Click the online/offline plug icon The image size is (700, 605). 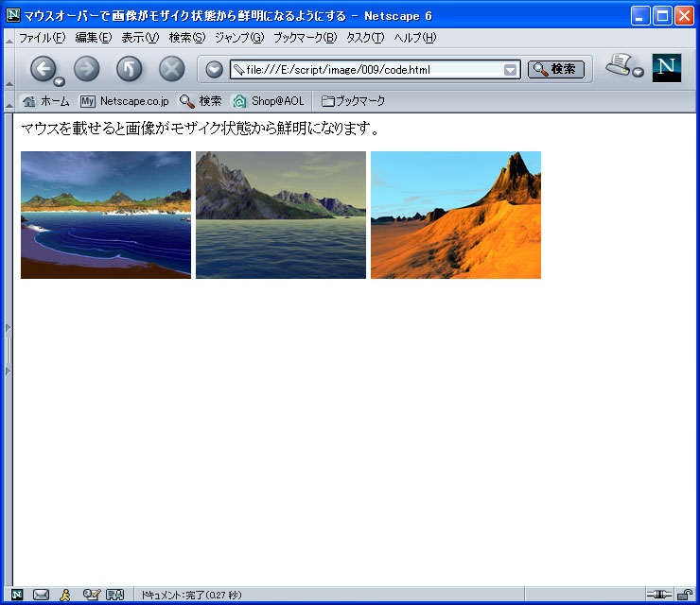click(x=659, y=595)
